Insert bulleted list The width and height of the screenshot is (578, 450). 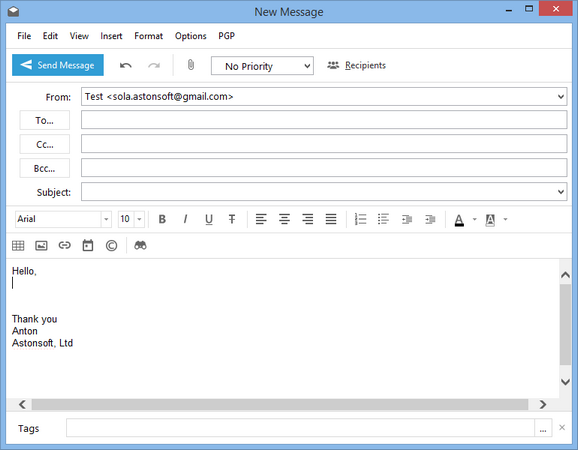[383, 219]
